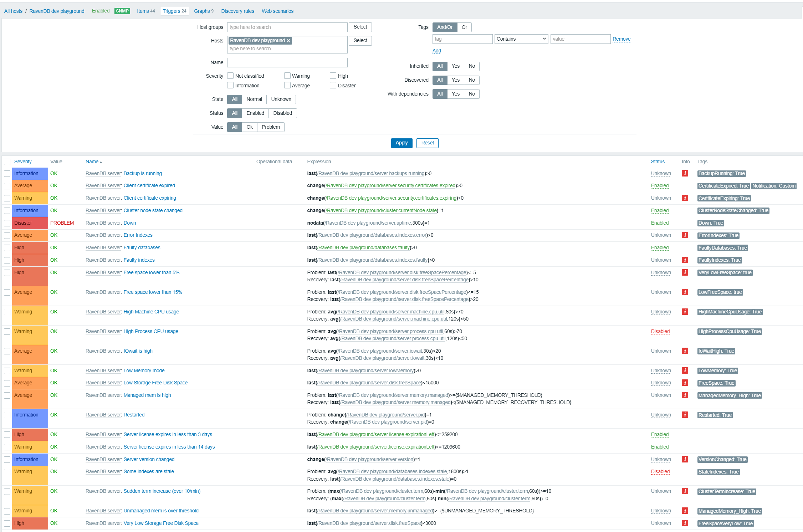Click Select button for Hosts
This screenshot has width=803, height=532.
[x=360, y=41]
